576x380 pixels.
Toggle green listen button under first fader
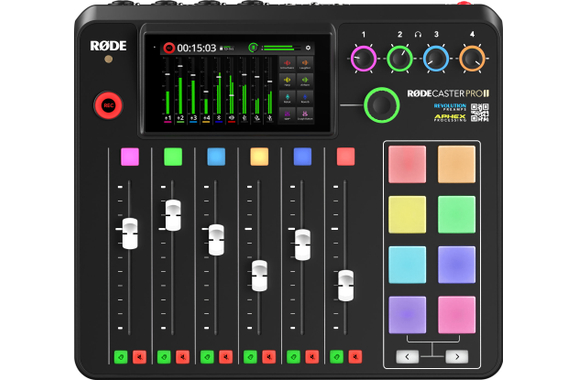pyautogui.click(x=121, y=357)
